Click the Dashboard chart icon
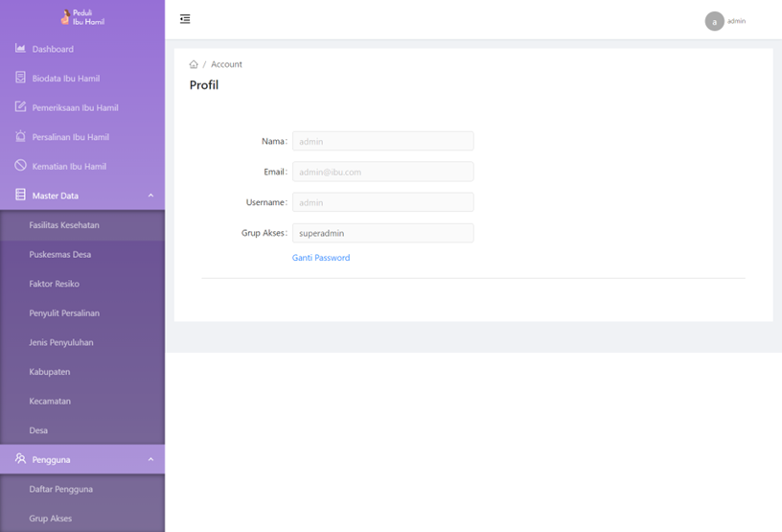 [20, 48]
